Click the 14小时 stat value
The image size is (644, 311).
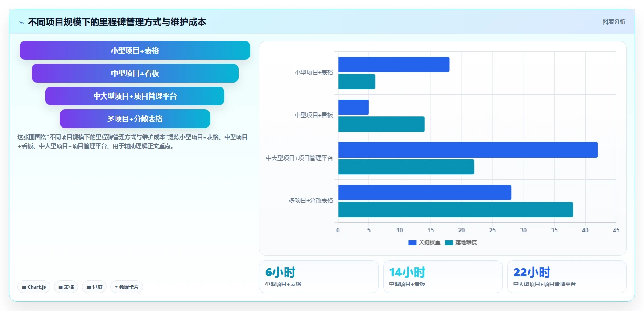coord(407,272)
